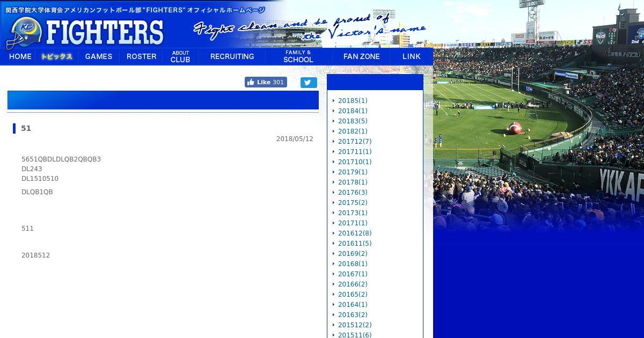Click the text line DL1510510
The height and width of the screenshot is (338, 644).
coord(40,179)
